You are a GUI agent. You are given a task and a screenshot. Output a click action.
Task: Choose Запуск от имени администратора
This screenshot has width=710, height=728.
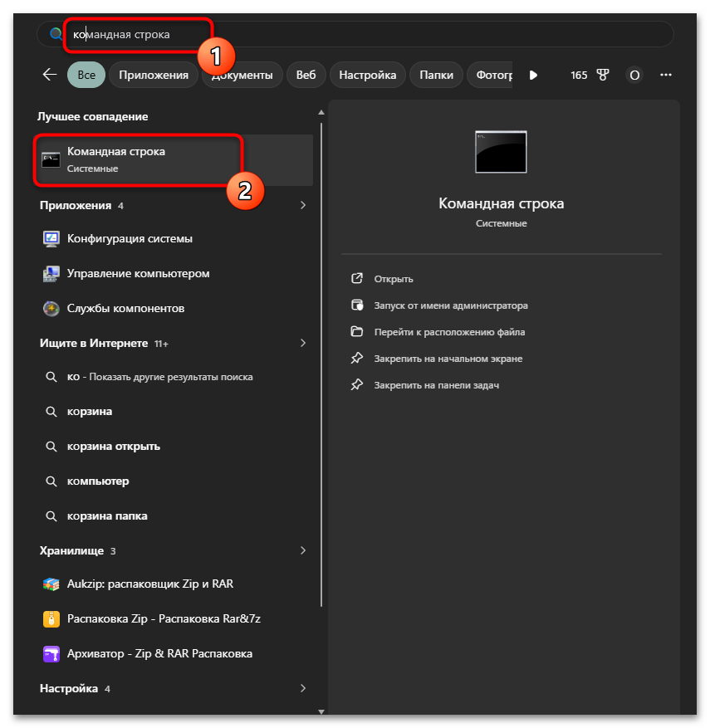click(x=451, y=305)
